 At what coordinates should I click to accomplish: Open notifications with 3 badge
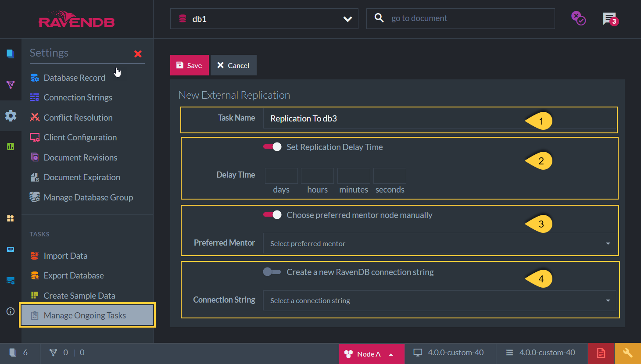[610, 19]
